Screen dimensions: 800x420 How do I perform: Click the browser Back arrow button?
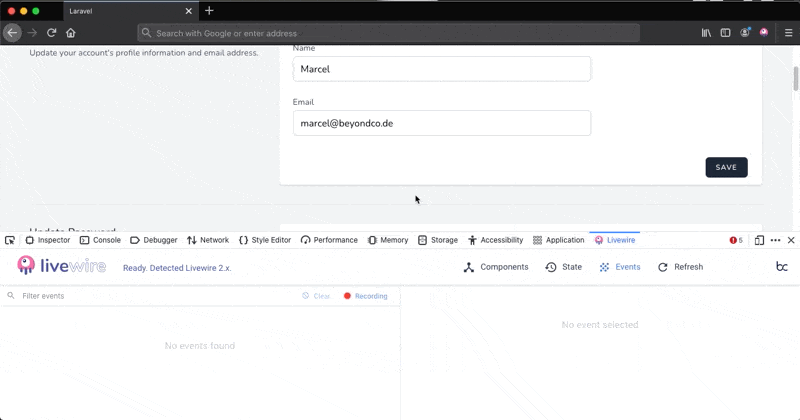click(12, 33)
